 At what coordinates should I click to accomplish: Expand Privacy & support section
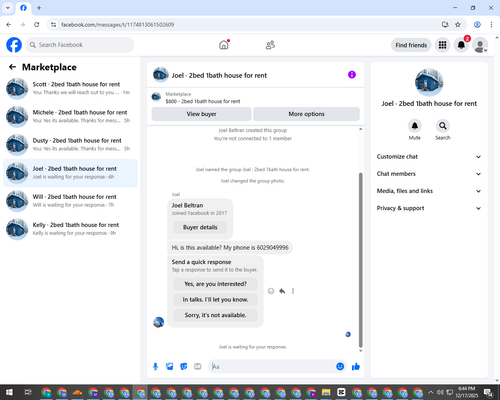coord(429,208)
